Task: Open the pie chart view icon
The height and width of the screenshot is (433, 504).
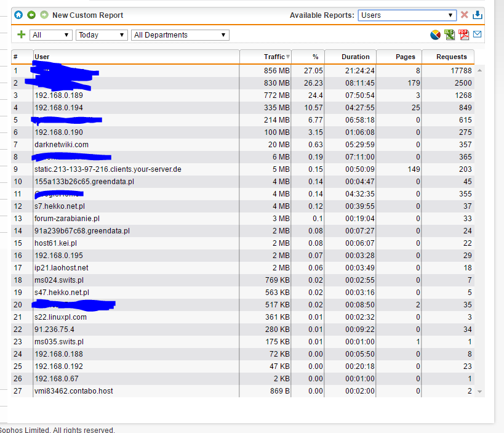Action: 436,35
